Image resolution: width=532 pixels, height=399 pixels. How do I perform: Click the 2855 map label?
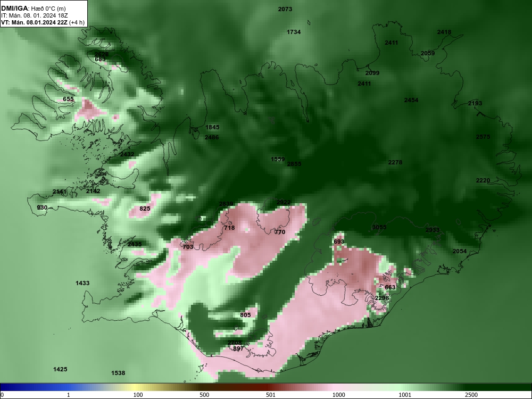(x=294, y=164)
